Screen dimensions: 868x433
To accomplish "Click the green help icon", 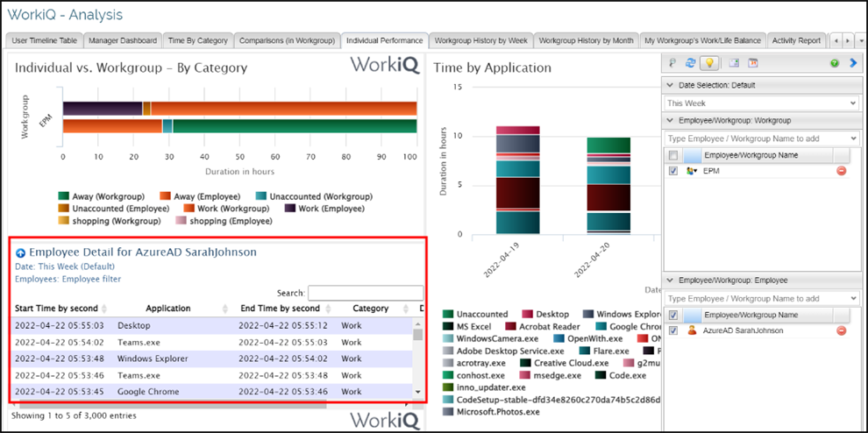I will tap(834, 63).
